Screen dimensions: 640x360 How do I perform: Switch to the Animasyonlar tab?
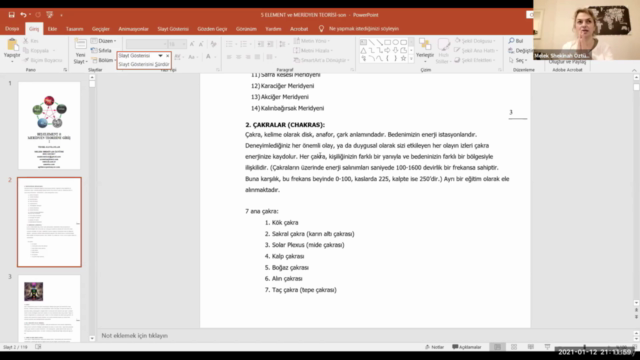click(x=133, y=29)
